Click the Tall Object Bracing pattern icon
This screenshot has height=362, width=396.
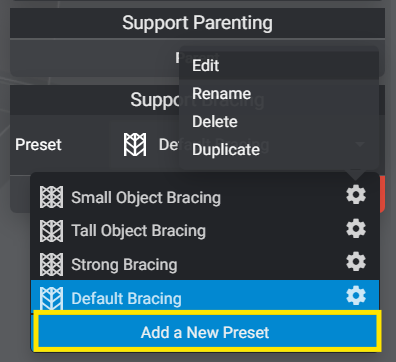[x=51, y=231]
